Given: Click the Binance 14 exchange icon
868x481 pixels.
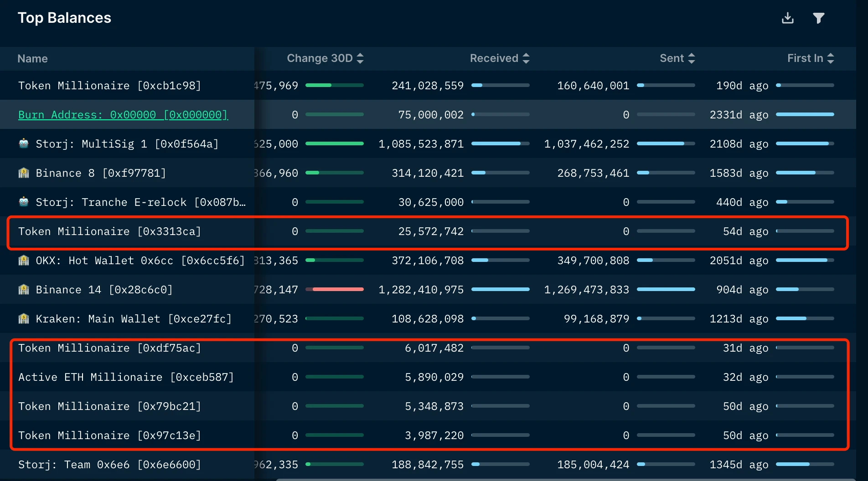Looking at the screenshot, I should point(24,289).
